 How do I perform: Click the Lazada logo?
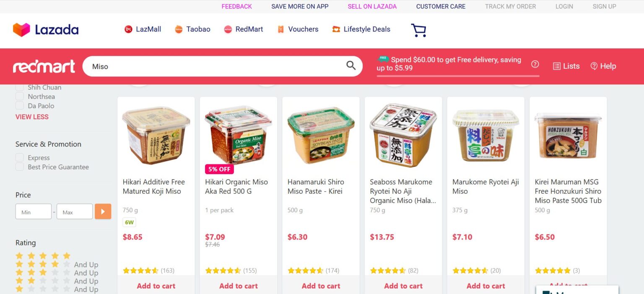[46, 30]
